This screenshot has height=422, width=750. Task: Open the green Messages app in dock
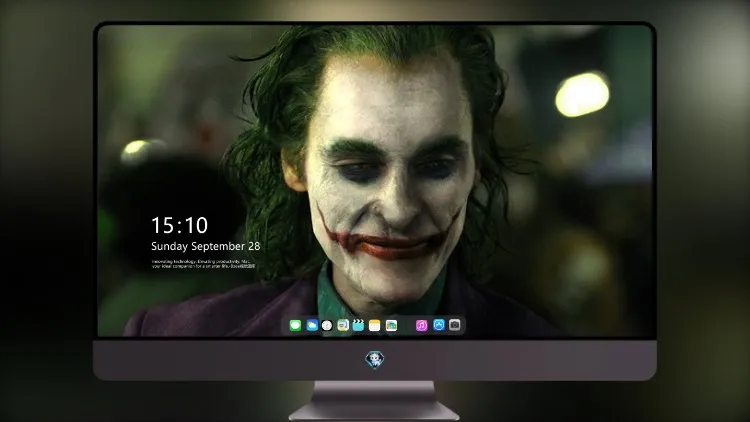coord(295,325)
